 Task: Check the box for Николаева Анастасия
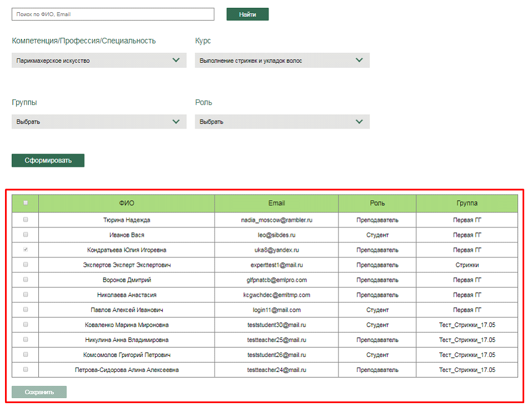(26, 294)
